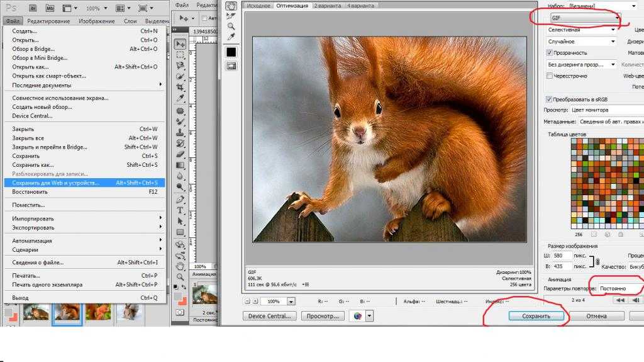This screenshot has height=362, width=644.
Task: Switch to the 2 варианта tab
Action: tap(327, 6)
